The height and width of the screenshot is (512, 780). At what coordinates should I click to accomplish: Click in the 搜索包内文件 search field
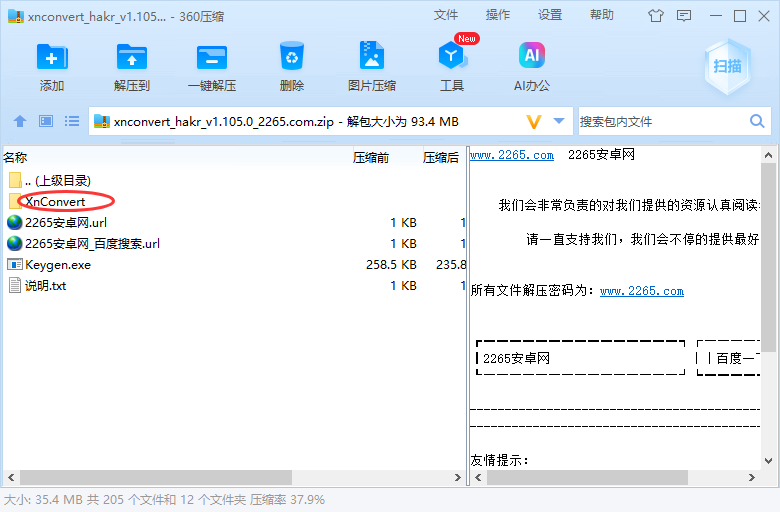(x=660, y=121)
